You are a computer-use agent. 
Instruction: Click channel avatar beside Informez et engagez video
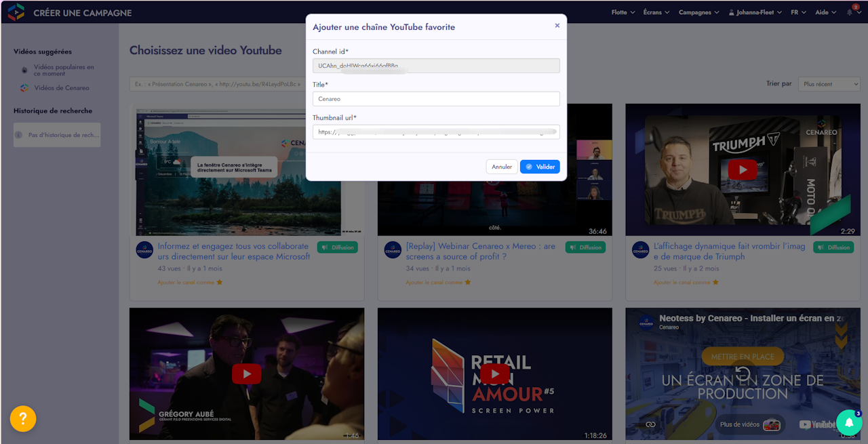coord(144,249)
